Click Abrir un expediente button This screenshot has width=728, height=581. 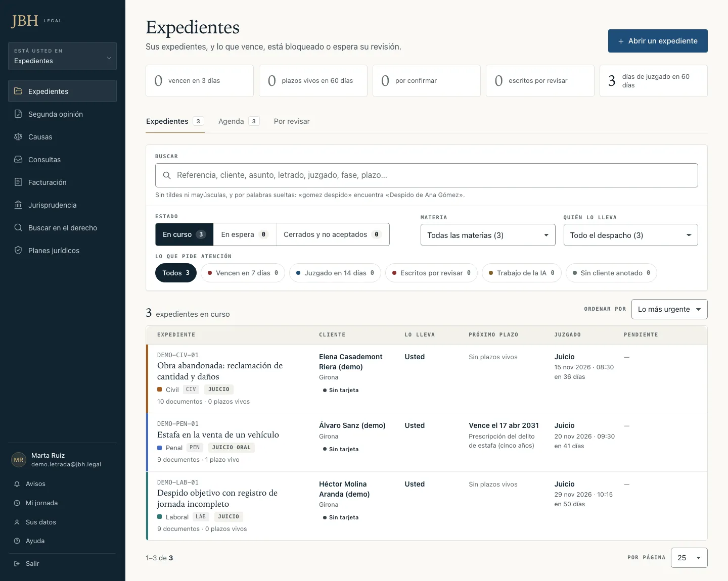658,41
